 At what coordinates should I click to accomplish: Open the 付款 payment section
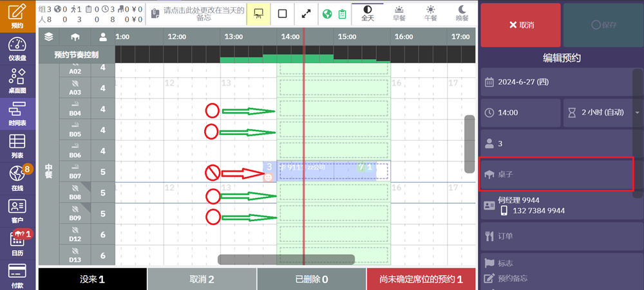[x=17, y=275]
